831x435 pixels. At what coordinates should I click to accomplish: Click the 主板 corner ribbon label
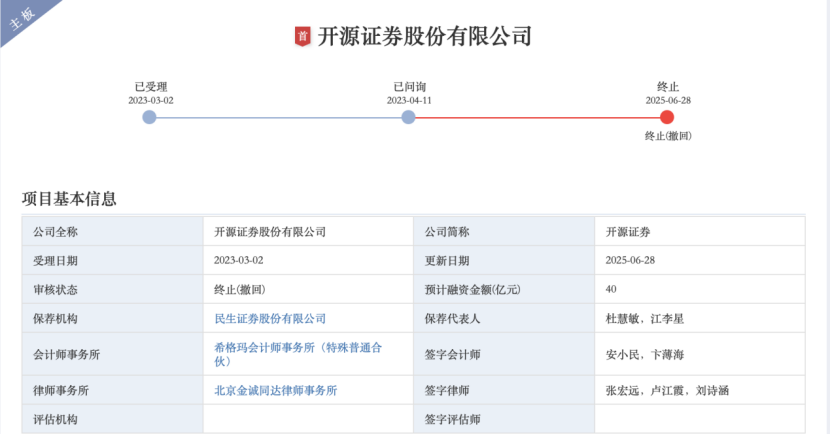coord(23,19)
